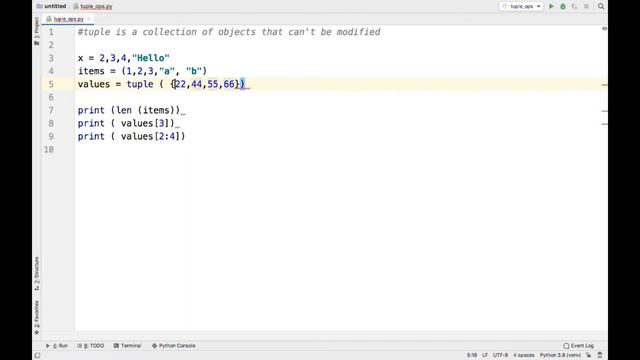Click empty line 10 in the editor

pos(341,149)
